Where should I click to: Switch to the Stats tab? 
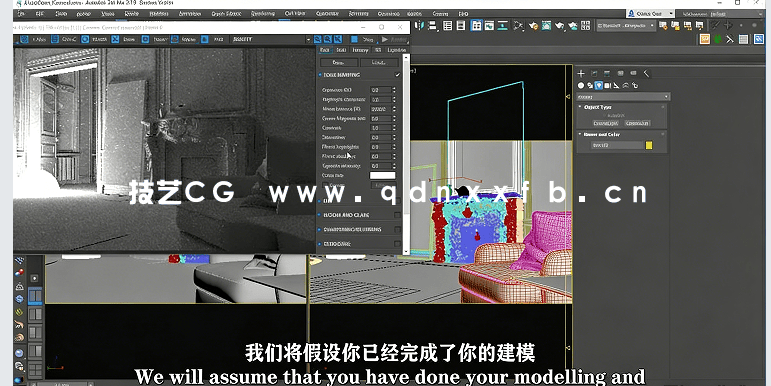click(x=341, y=50)
